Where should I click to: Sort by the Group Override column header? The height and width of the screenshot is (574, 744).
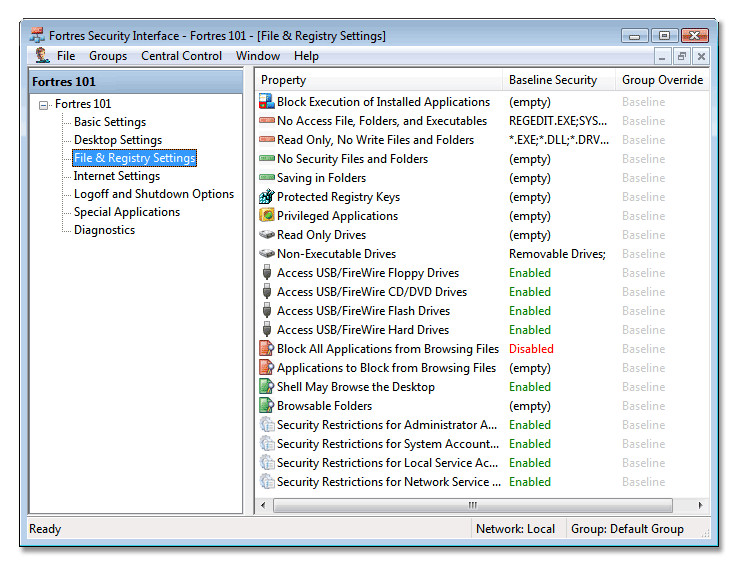(662, 80)
